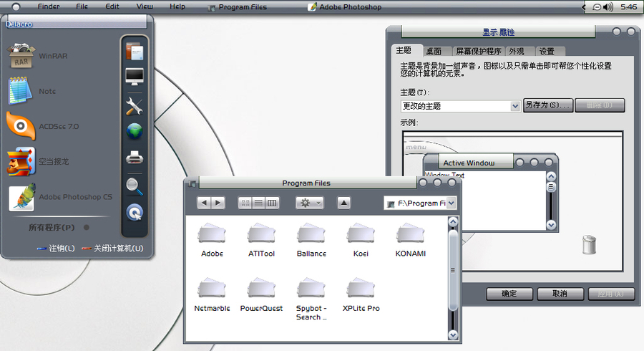Go up one folder level

click(x=343, y=203)
